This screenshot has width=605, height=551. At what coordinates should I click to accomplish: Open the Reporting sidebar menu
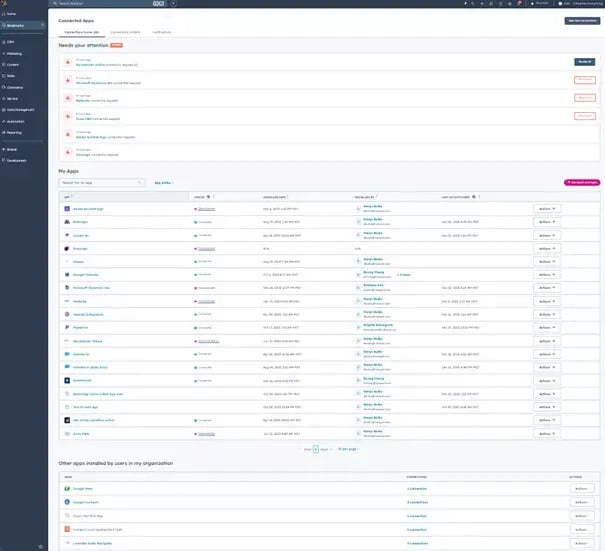pos(14,132)
